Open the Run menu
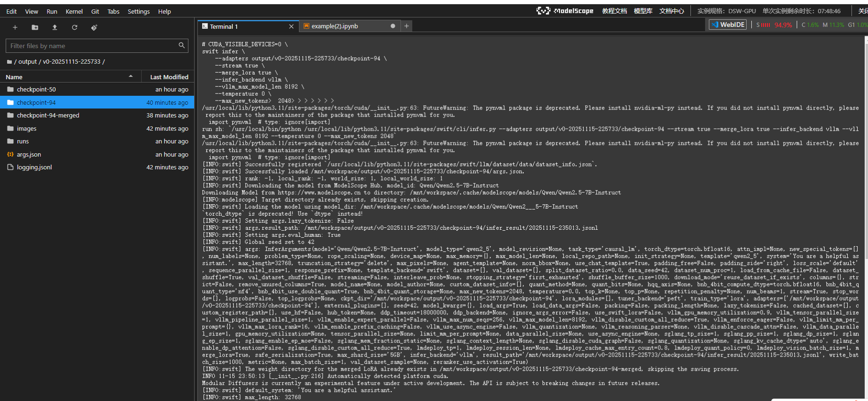 (52, 11)
